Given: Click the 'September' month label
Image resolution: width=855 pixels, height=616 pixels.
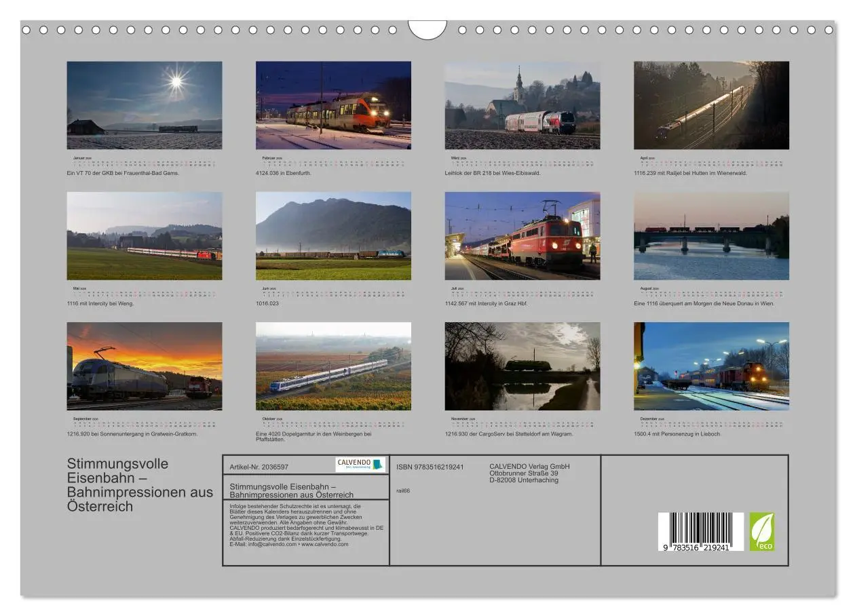Looking at the screenshot, I should coord(81,419).
